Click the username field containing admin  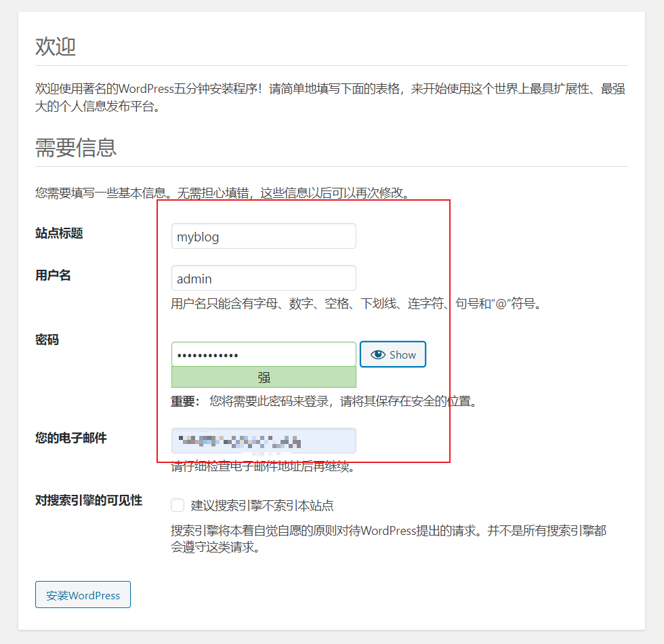[264, 278]
